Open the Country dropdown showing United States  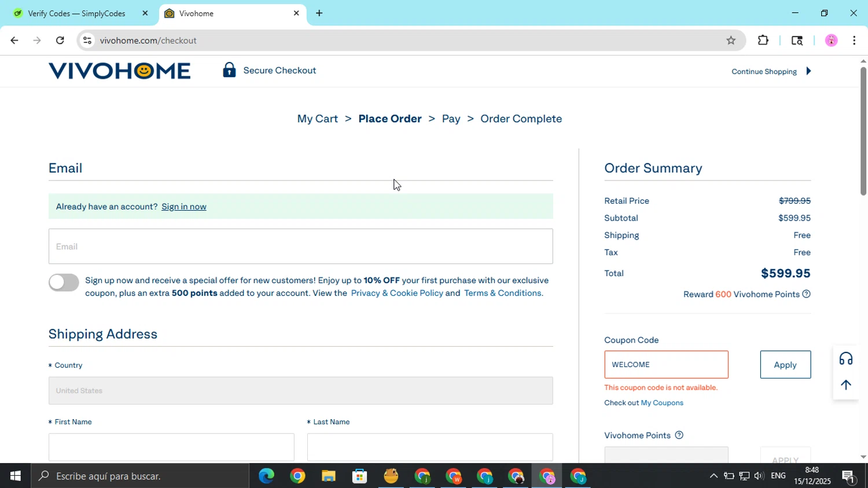[300, 391]
